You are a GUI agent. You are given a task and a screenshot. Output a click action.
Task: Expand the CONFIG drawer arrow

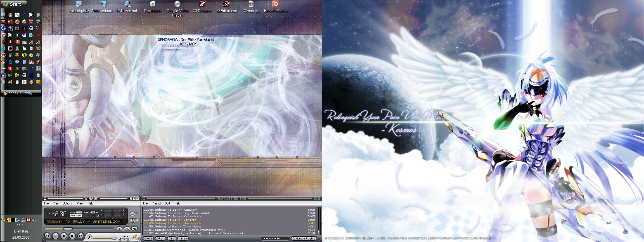[x=124, y=240]
